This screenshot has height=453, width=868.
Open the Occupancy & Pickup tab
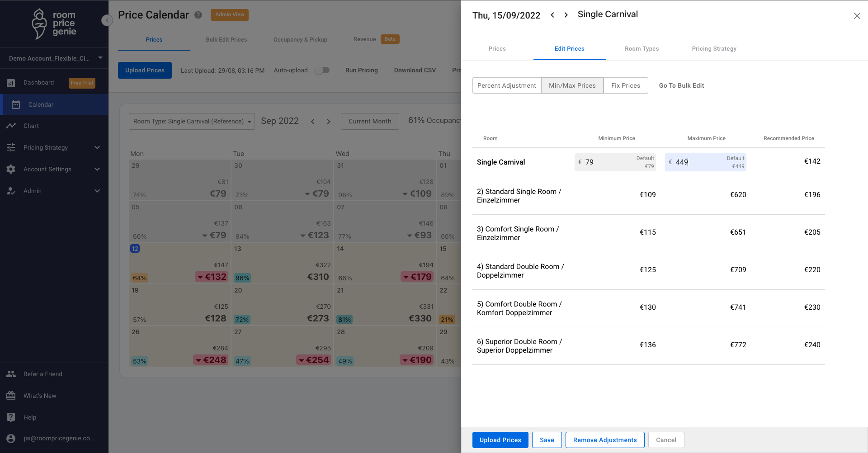pyautogui.click(x=300, y=40)
